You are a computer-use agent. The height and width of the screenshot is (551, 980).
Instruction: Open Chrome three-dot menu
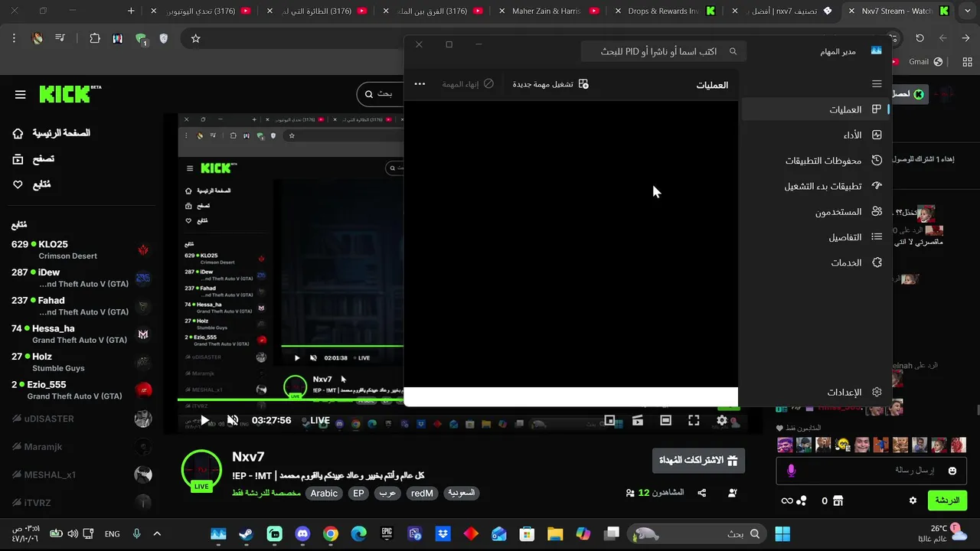(x=13, y=38)
